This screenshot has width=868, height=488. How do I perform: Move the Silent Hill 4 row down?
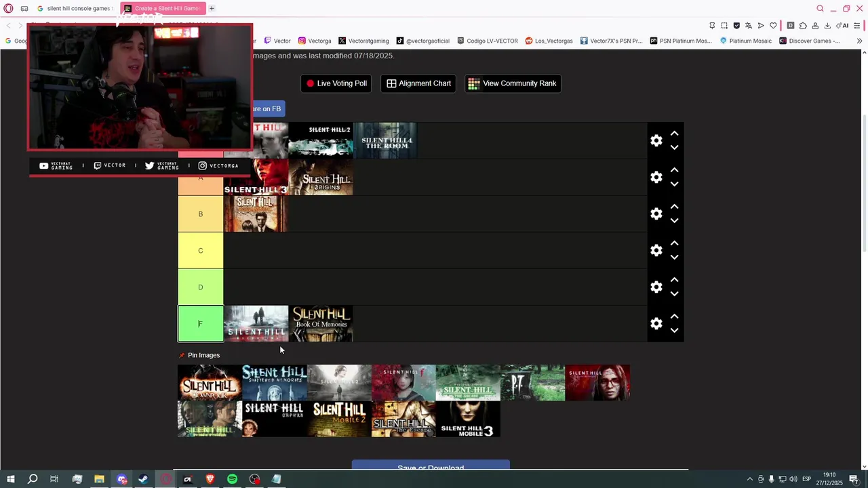pos(674,147)
